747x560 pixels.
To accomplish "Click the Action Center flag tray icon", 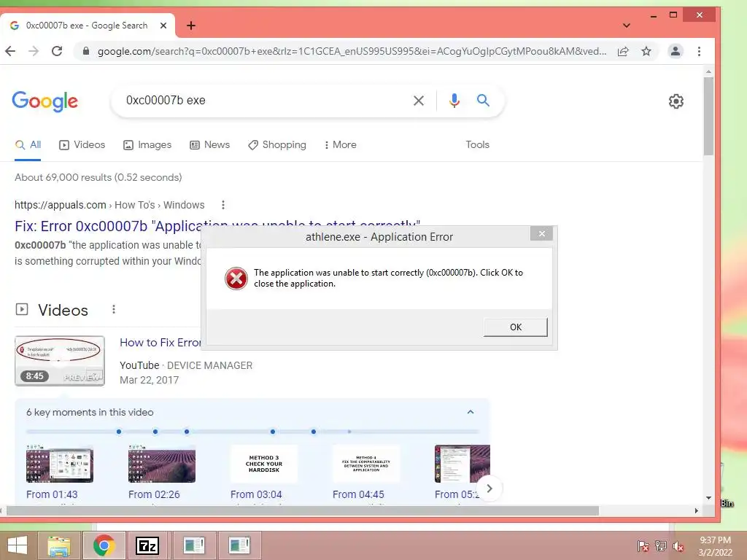I will click(643, 546).
